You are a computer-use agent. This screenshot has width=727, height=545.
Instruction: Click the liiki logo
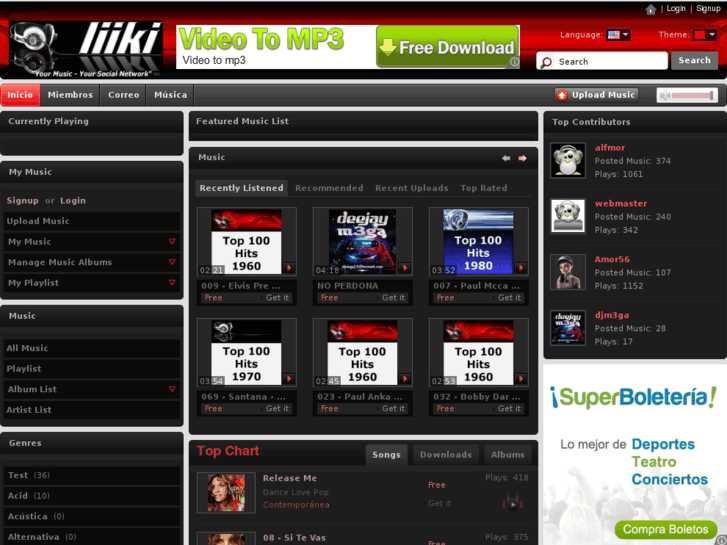click(86, 49)
